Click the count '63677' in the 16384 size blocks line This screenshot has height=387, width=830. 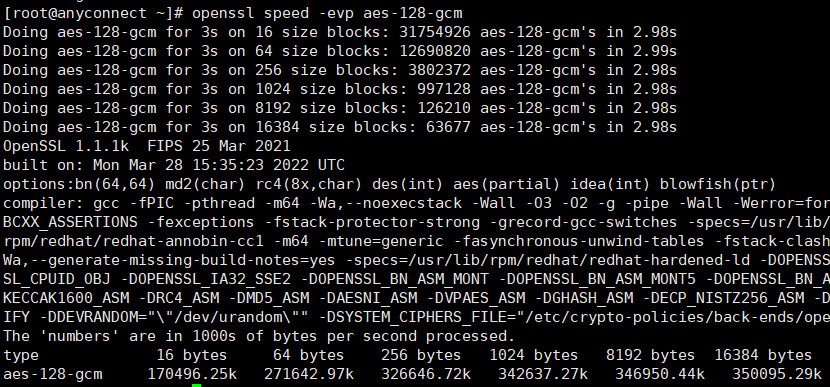click(448, 128)
